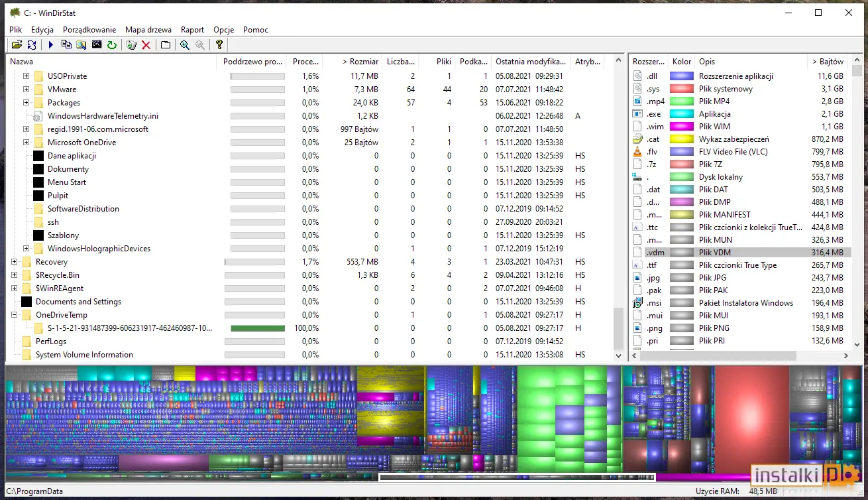Click the Open folder toolbar icon
868x500 pixels.
tap(17, 44)
